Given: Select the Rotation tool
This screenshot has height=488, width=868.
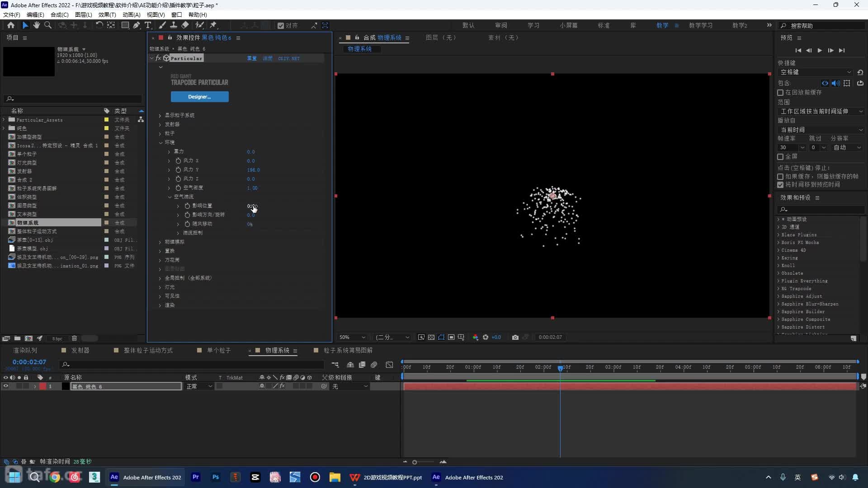Looking at the screenshot, I should (x=99, y=25).
